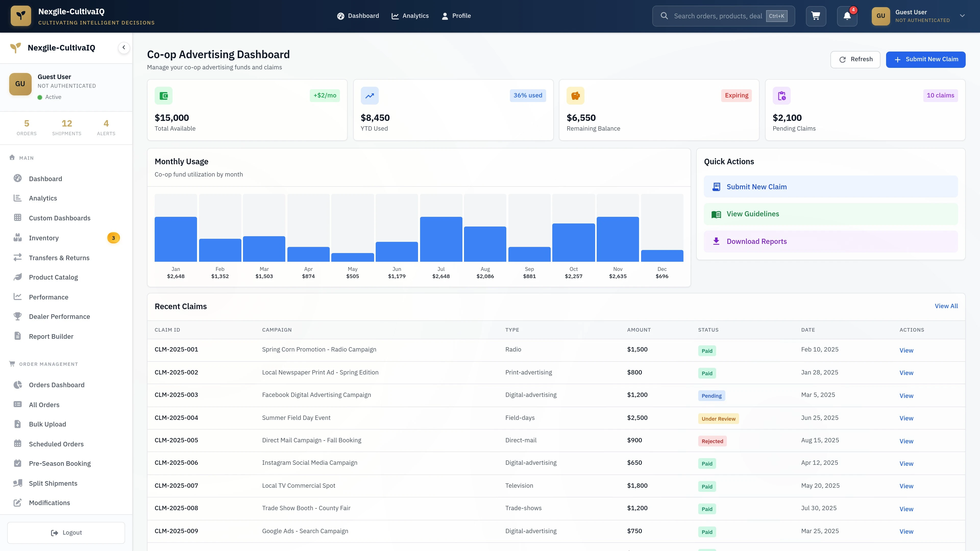The height and width of the screenshot is (551, 980).
Task: Open the shopping cart icon
Action: 816,16
